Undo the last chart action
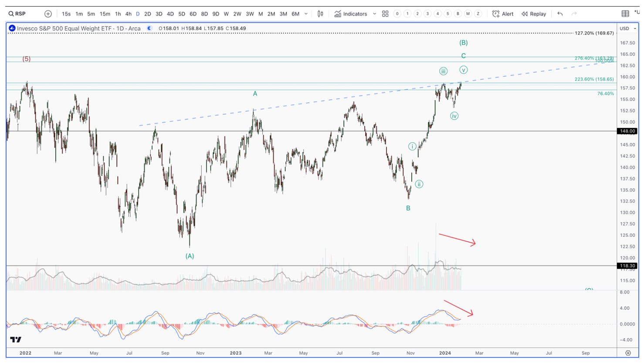This screenshot has height=363, width=644. 560,14
